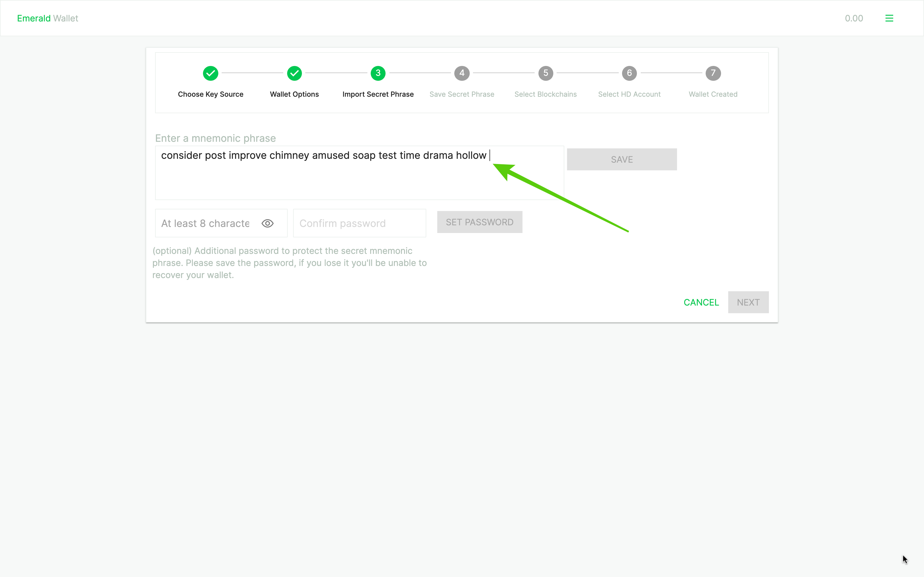Click the 0.00 balance in header
This screenshot has height=577, width=924.
point(853,18)
